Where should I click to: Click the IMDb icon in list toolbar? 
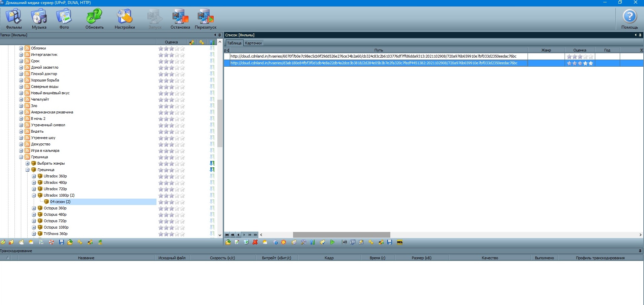pyautogui.click(x=400, y=242)
